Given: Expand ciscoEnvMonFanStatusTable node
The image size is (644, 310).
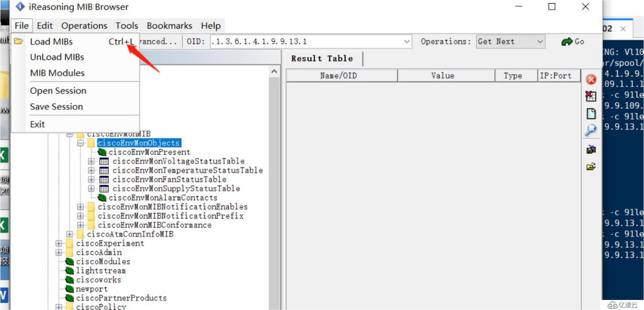Looking at the screenshot, I should tap(91, 180).
